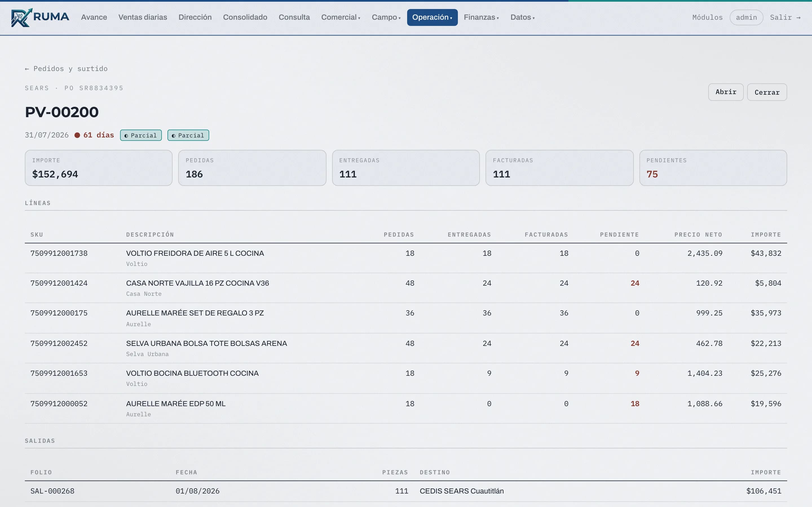This screenshot has height=507, width=812.
Task: Expand the Comercial dropdown menu
Action: (341, 17)
